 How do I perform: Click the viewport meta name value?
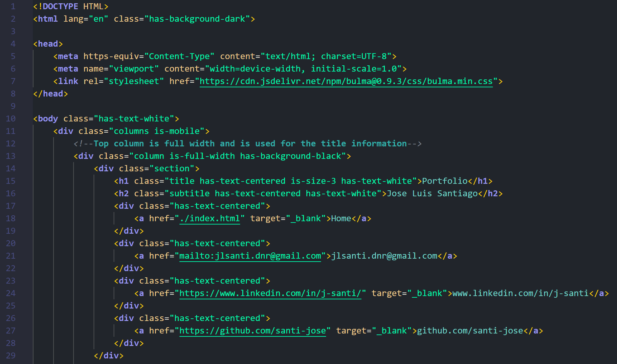coord(134,69)
